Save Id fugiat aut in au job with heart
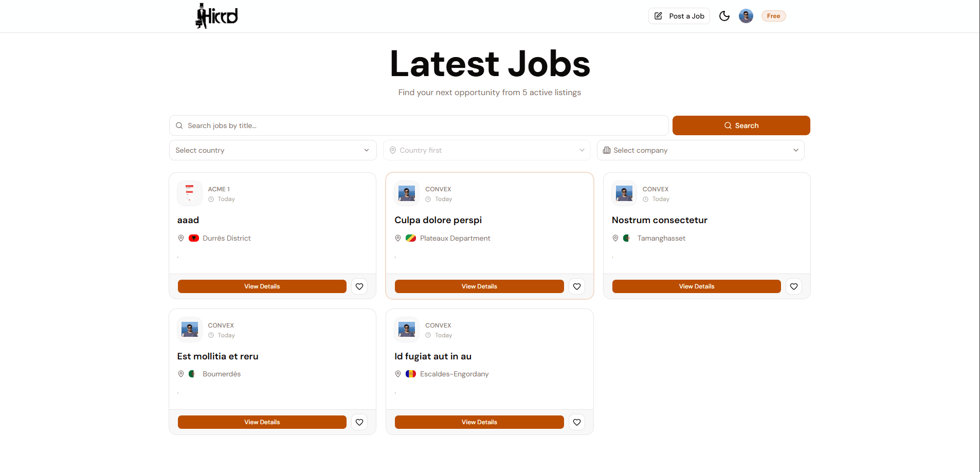 click(577, 422)
